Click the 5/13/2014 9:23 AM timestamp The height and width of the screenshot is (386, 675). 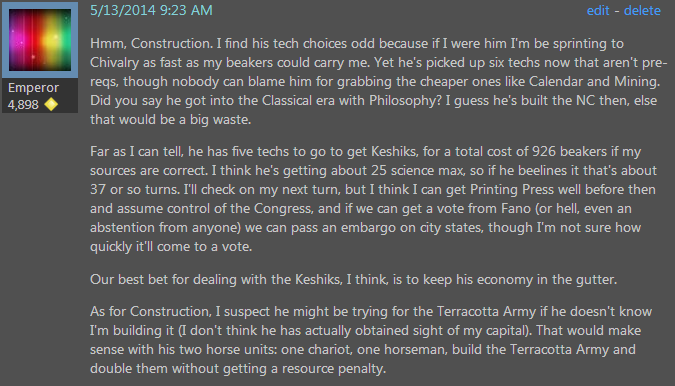point(151,10)
